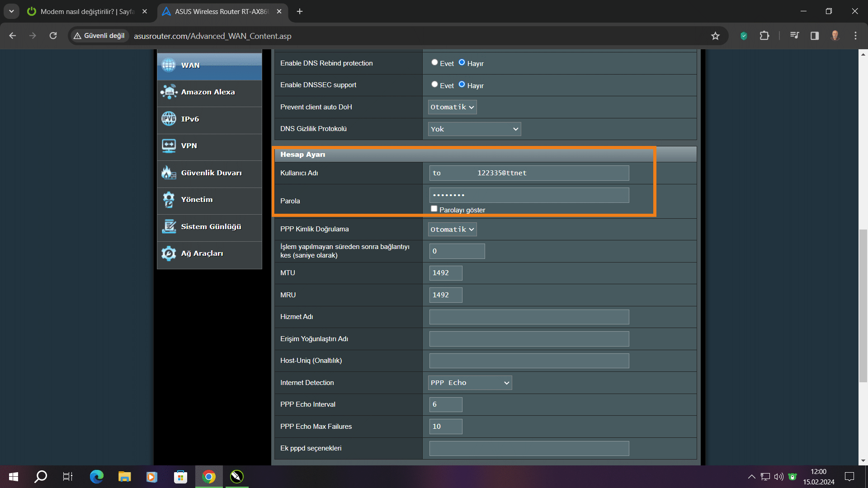Viewport: 868px width, 488px height.
Task: Click the MTU input field
Action: (x=445, y=273)
